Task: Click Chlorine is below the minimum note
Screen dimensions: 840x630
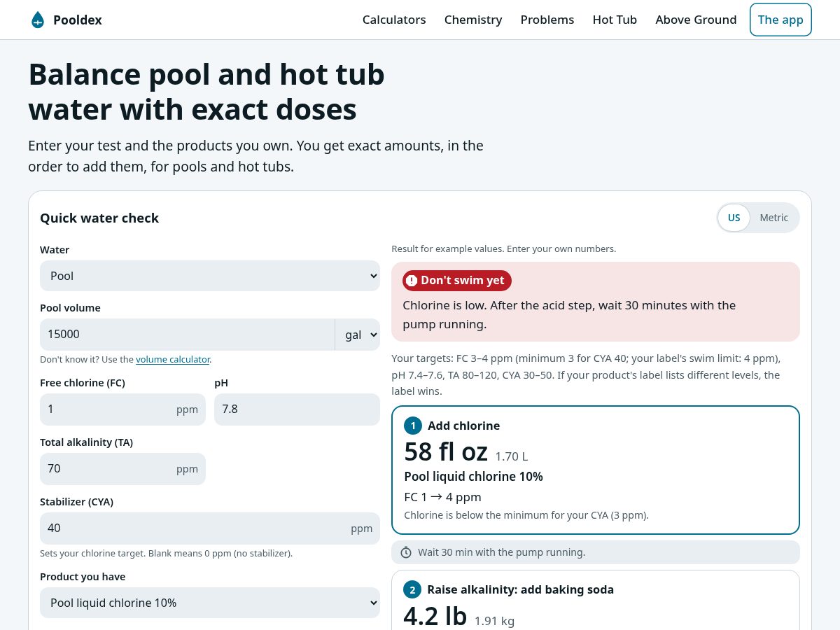Action: coord(526,515)
